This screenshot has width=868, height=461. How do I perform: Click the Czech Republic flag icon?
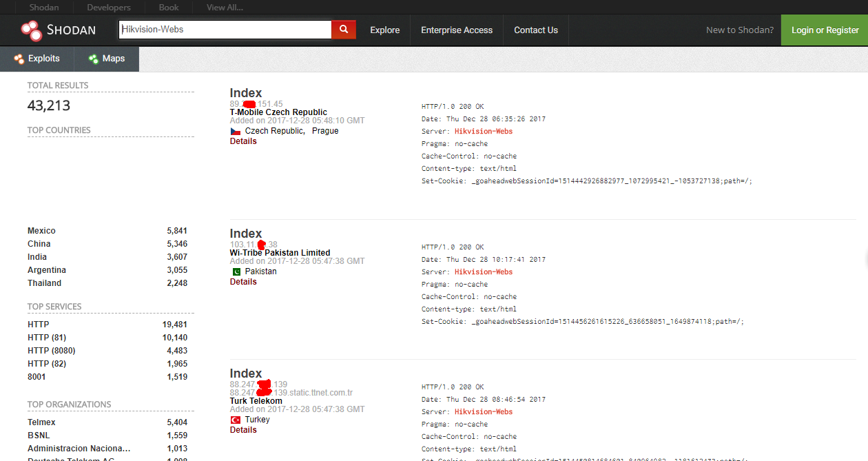tap(235, 131)
